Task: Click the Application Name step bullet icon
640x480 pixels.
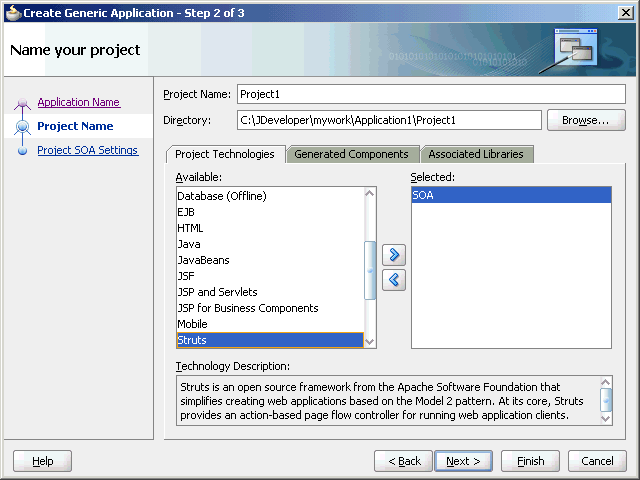Action: point(22,103)
